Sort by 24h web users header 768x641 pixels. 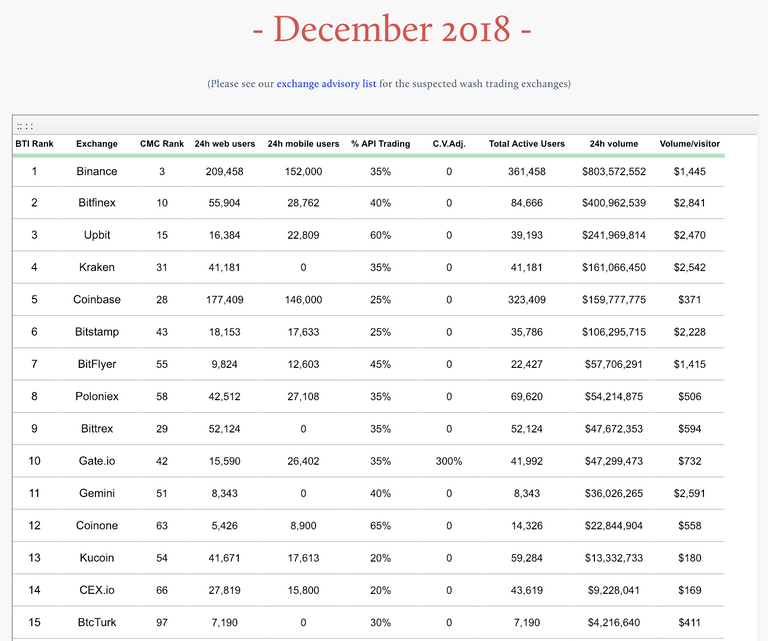(225, 144)
